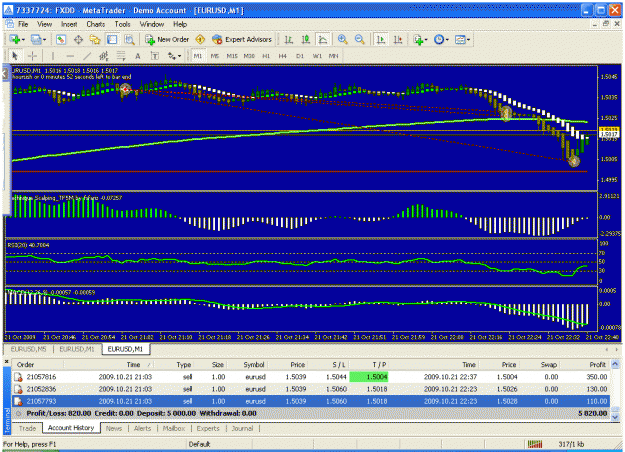The height and width of the screenshot is (452, 625).
Task: Select the Text Label tool
Action: [154, 56]
